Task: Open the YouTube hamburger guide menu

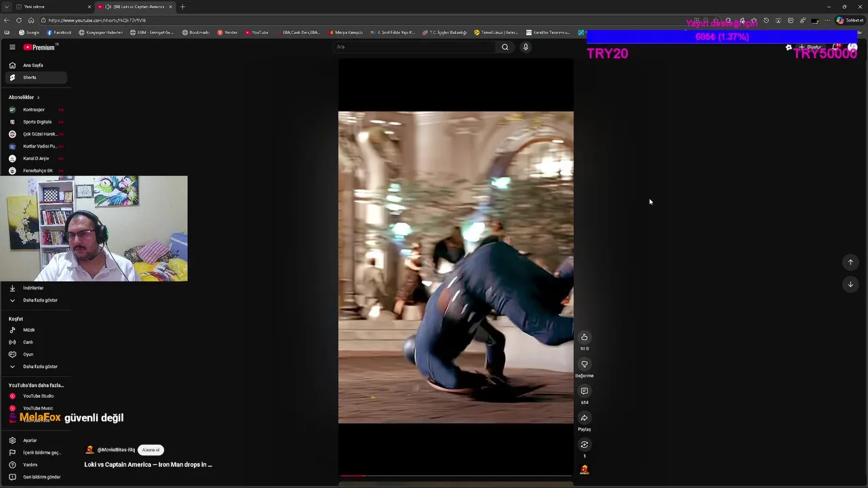Action: pyautogui.click(x=12, y=47)
